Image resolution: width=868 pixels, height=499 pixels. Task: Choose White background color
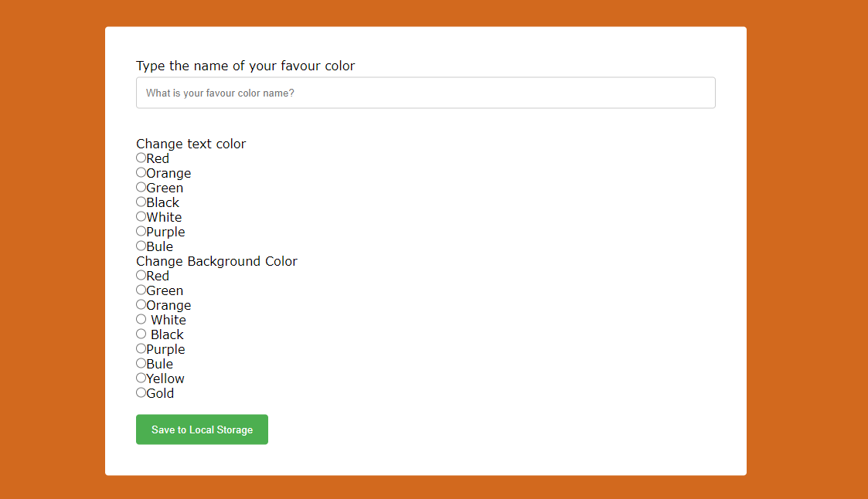click(x=141, y=319)
